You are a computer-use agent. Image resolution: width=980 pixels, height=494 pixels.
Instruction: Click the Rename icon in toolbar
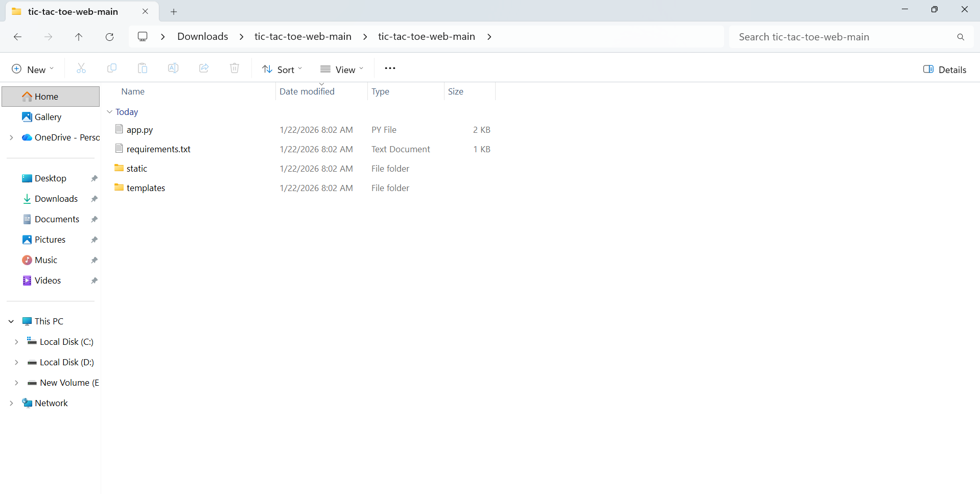(x=173, y=68)
